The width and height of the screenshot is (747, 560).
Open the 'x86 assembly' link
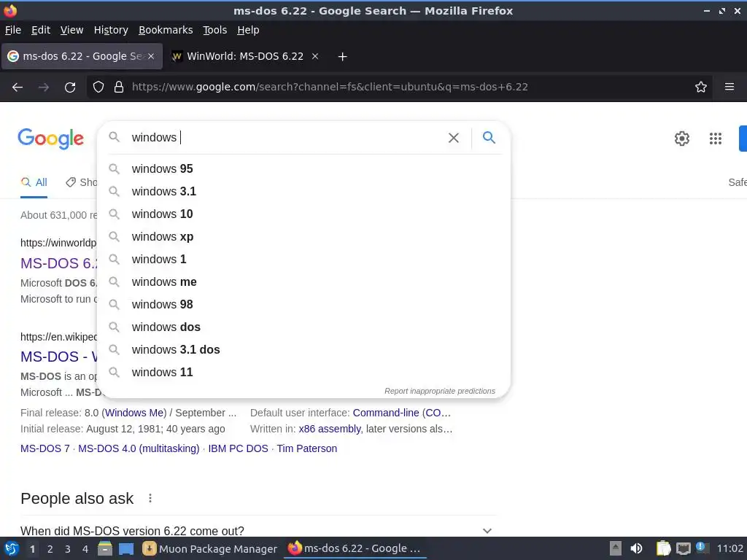click(330, 429)
